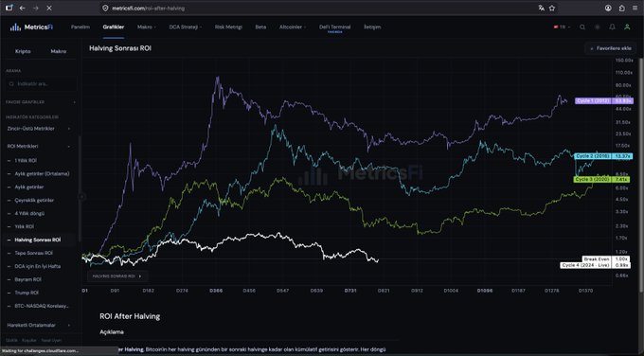This screenshot has height=356, width=644.
Task: Click the ROI After Halving heading
Action: 130,316
